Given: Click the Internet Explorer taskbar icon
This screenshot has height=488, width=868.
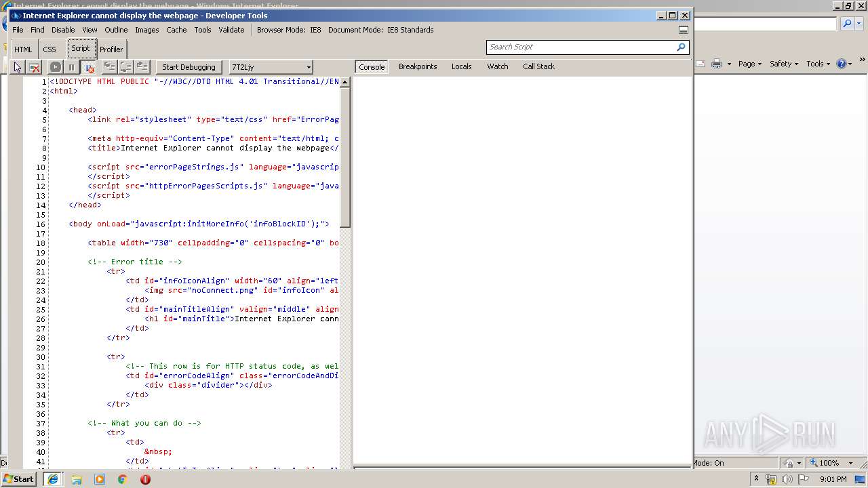Looking at the screenshot, I should click(x=53, y=479).
